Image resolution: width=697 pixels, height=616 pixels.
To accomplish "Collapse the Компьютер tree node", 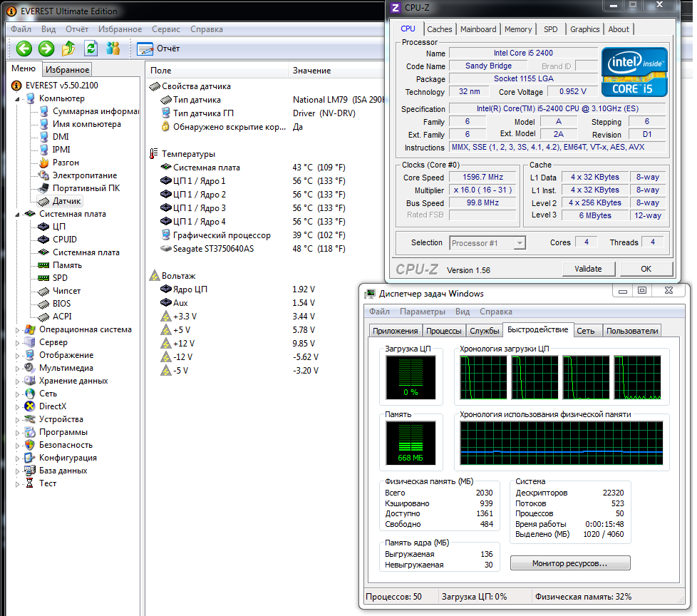I will click(18, 98).
